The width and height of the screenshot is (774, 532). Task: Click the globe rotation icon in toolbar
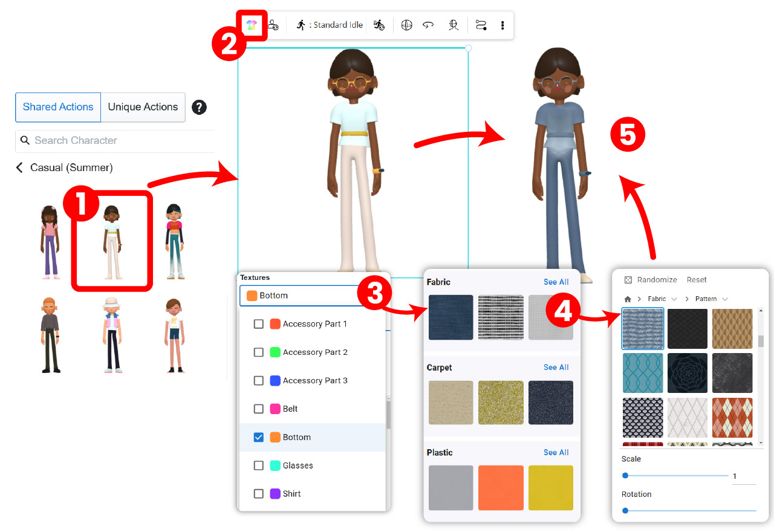point(407,25)
